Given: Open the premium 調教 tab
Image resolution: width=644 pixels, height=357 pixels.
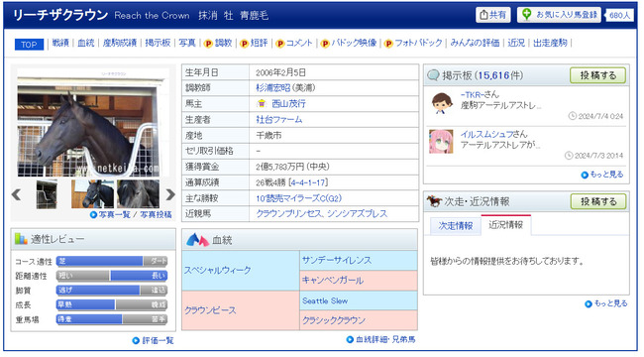Looking at the screenshot, I should pyautogui.click(x=219, y=43).
